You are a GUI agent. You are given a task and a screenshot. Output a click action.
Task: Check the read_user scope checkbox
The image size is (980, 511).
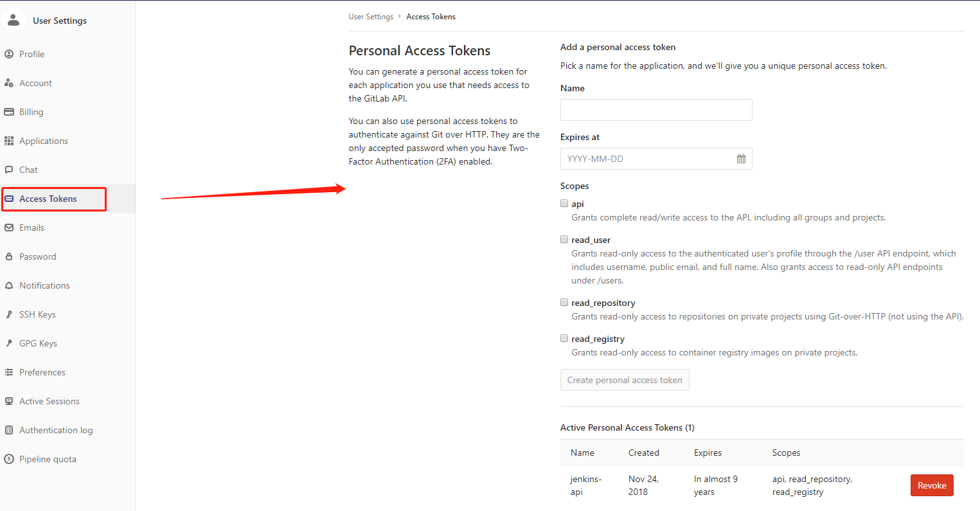click(x=564, y=239)
